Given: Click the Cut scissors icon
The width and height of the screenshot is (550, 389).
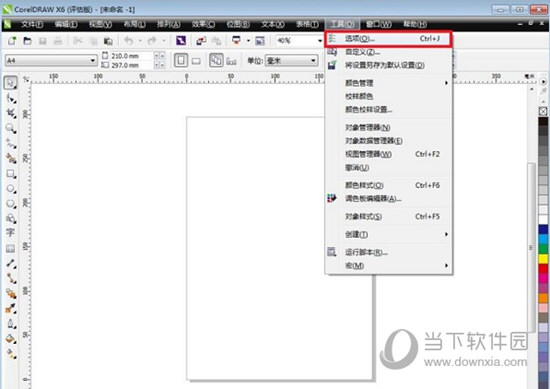Looking at the screenshot, I should [78, 41].
